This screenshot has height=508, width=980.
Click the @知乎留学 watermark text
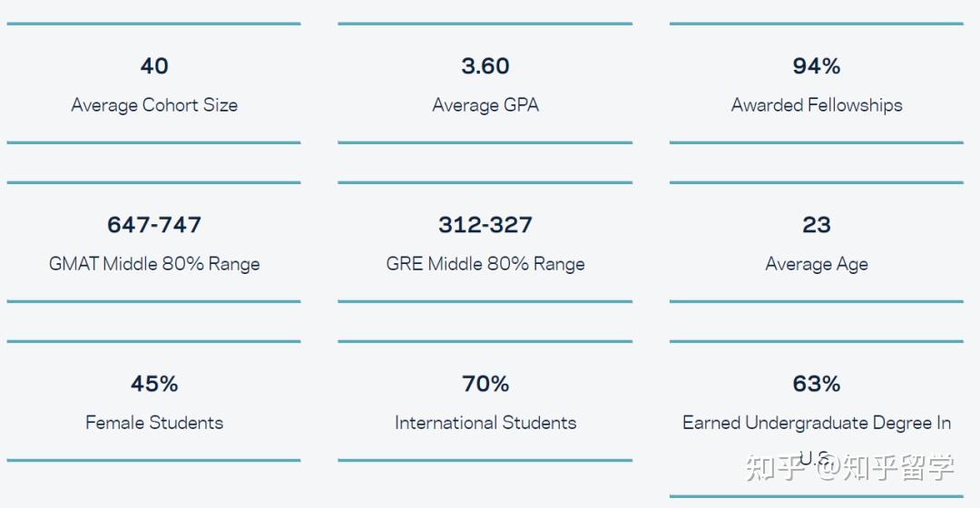887,467
